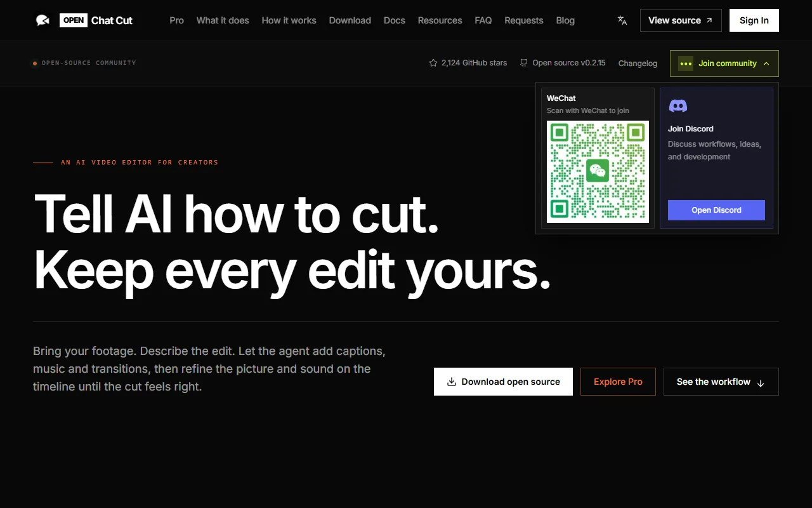Click the OPEN-SOURCE COMMUNITY label
The image size is (812, 508).
(89, 63)
